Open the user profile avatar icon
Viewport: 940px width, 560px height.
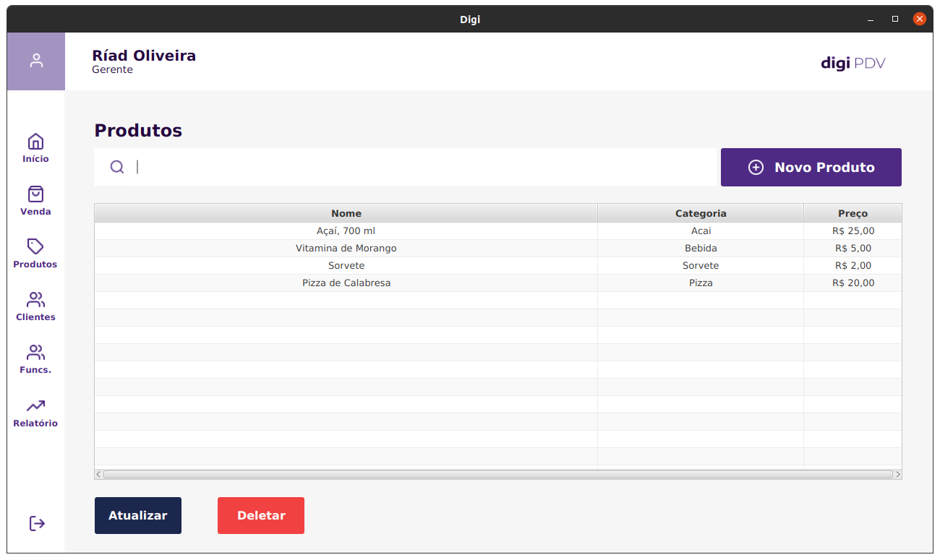tap(36, 61)
